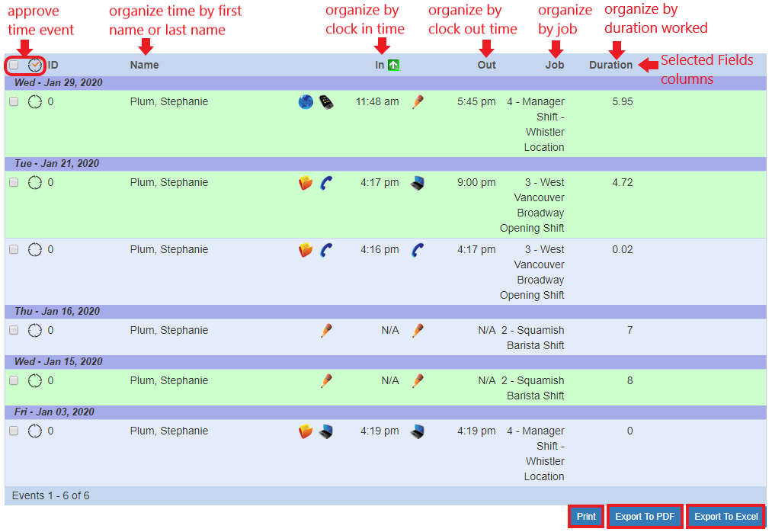Click the mobile device icon on Jan 29 row
The image size is (772, 532).
click(x=326, y=102)
